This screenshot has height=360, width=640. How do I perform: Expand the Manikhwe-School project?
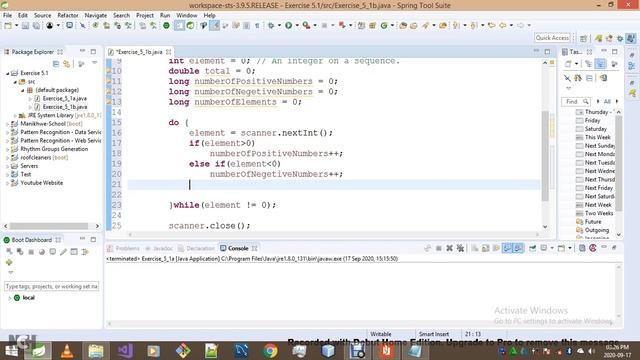coord(8,124)
